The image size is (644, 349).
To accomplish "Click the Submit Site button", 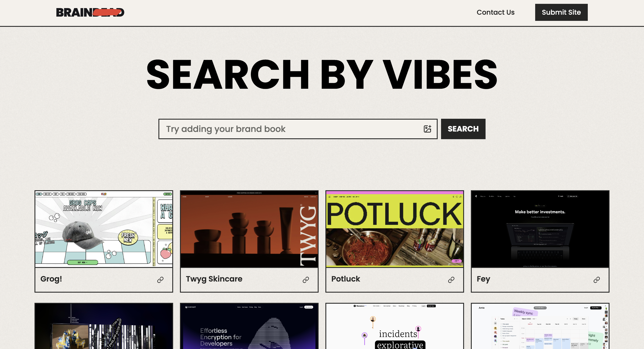I will 561,12.
